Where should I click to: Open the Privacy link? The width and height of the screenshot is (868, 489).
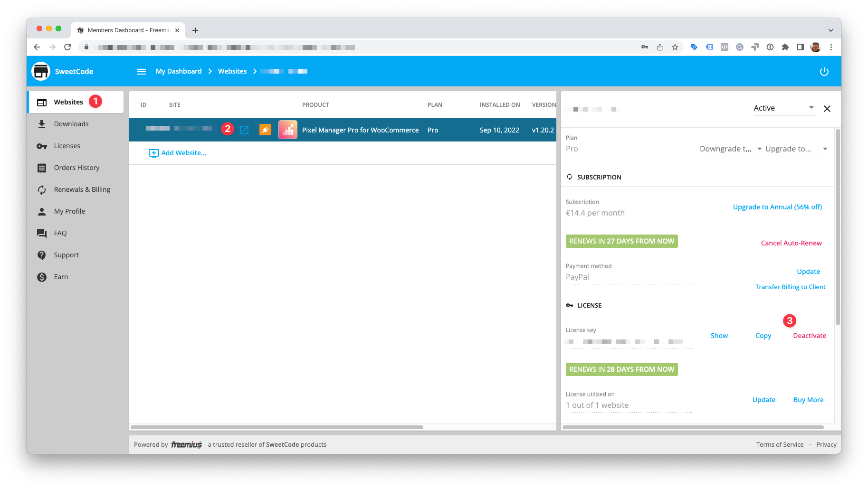click(826, 444)
